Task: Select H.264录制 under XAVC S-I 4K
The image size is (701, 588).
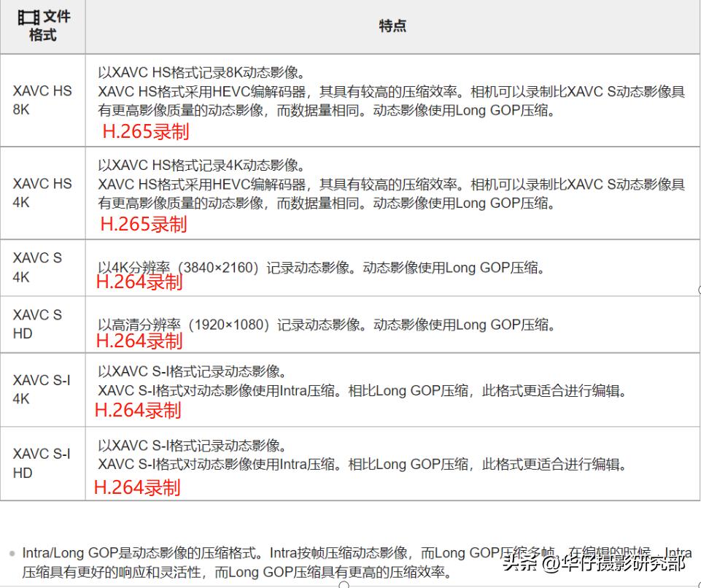Action: point(137,411)
